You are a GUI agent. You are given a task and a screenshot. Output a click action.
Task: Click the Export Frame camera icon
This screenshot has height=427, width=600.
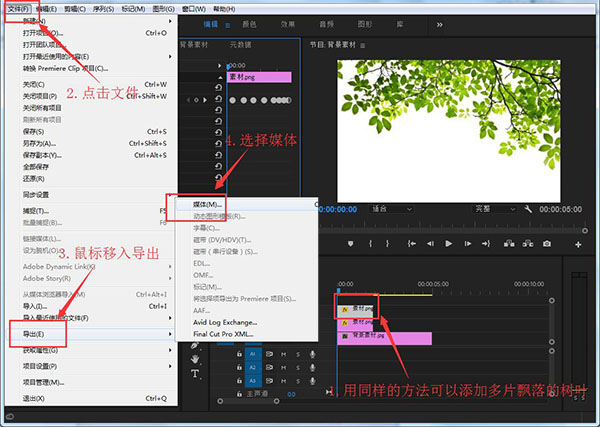(x=547, y=244)
